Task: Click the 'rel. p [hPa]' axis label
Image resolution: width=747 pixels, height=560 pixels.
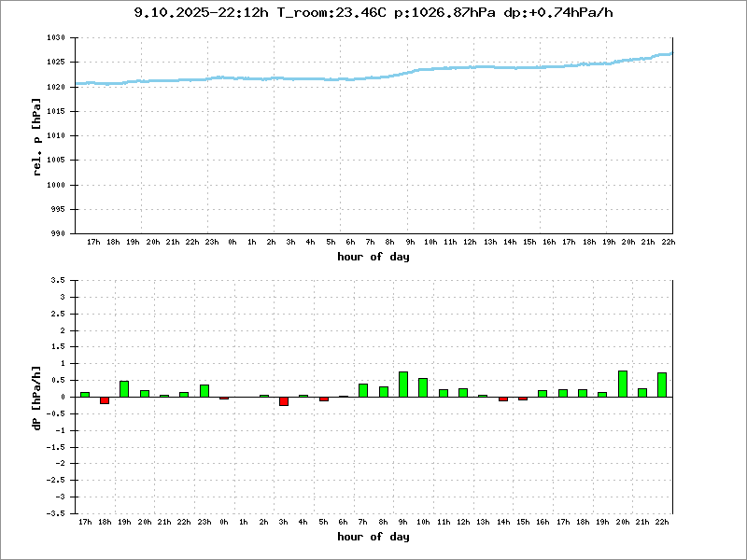Action: [x=36, y=135]
